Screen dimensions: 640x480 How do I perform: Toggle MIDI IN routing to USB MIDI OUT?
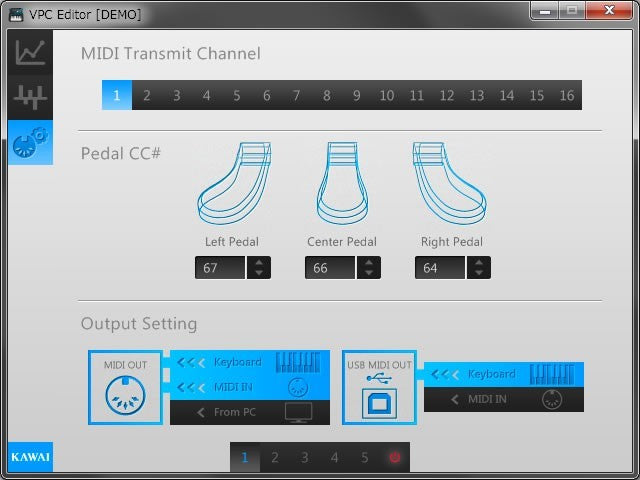(504, 399)
